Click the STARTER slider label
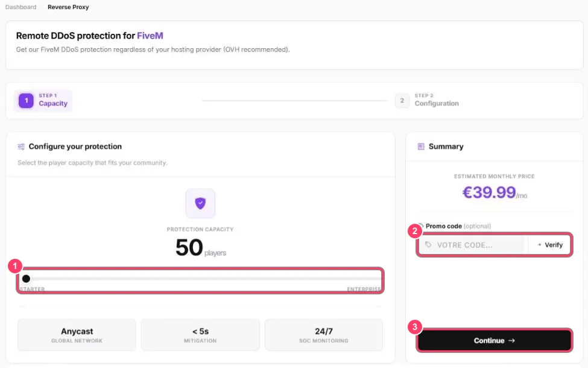 point(32,289)
